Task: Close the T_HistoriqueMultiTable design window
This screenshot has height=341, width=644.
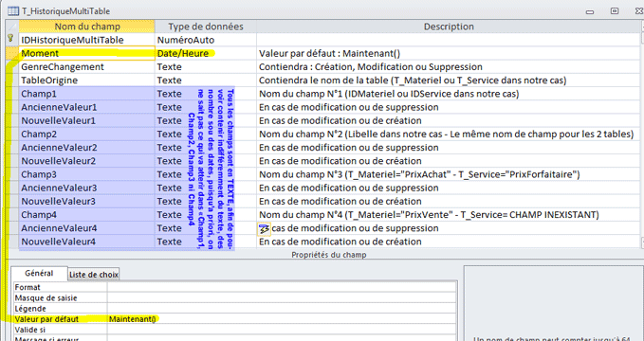Action: (x=638, y=11)
